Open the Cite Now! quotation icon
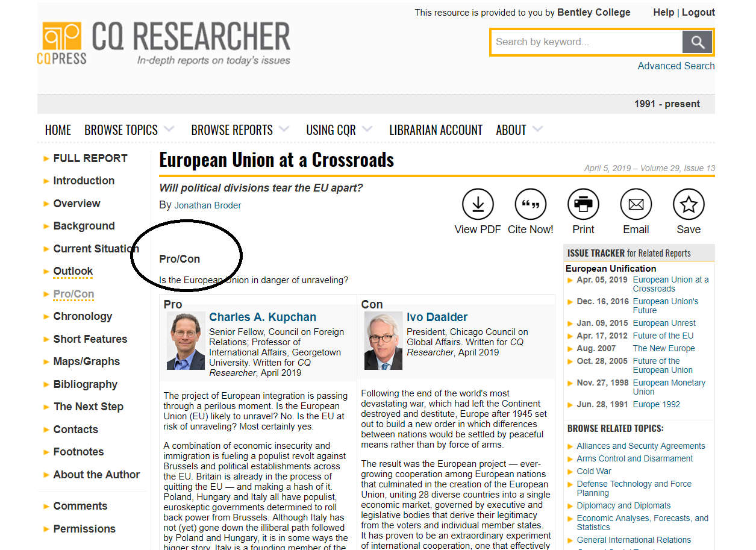The image size is (756, 550). pyautogui.click(x=530, y=204)
